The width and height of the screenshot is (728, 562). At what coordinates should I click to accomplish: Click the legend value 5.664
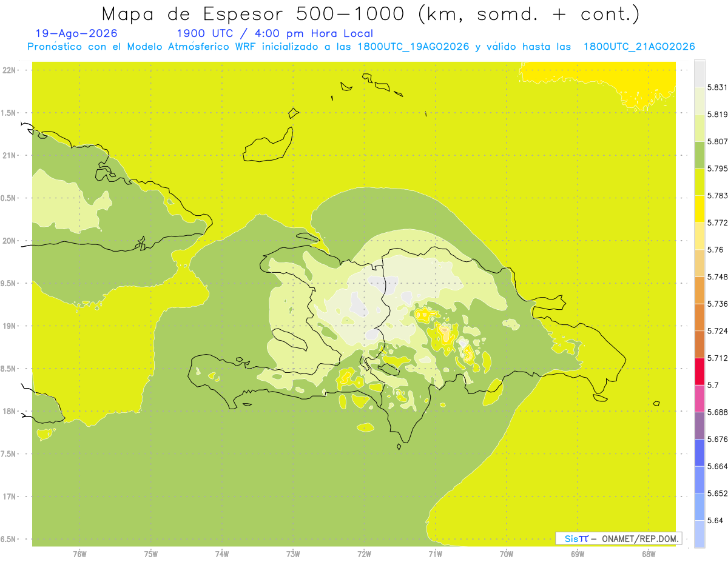[718, 466]
